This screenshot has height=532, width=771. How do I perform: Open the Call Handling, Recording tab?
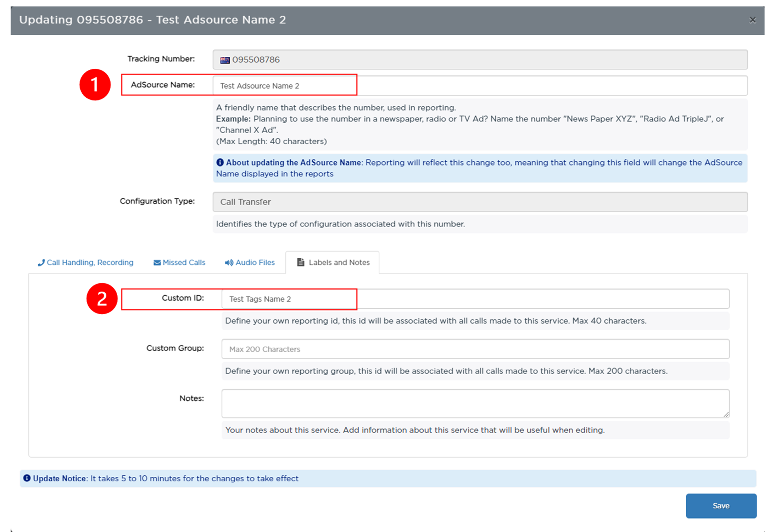click(86, 262)
